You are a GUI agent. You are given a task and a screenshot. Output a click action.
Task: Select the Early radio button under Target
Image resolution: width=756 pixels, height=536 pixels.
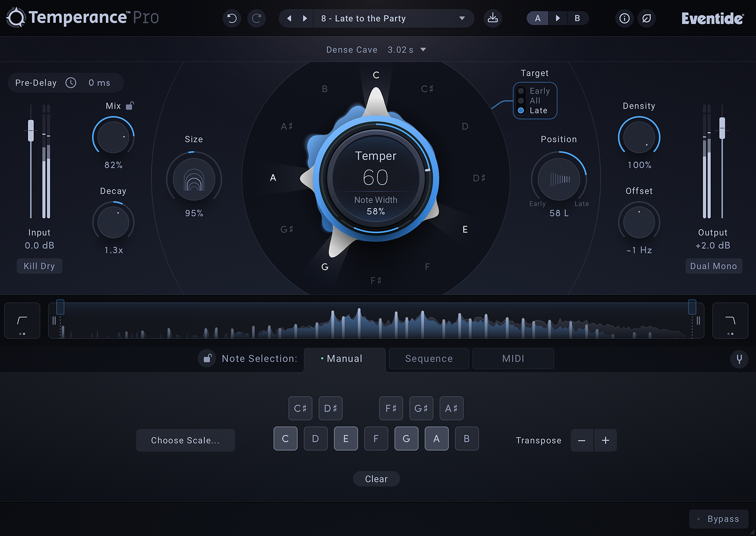point(521,91)
